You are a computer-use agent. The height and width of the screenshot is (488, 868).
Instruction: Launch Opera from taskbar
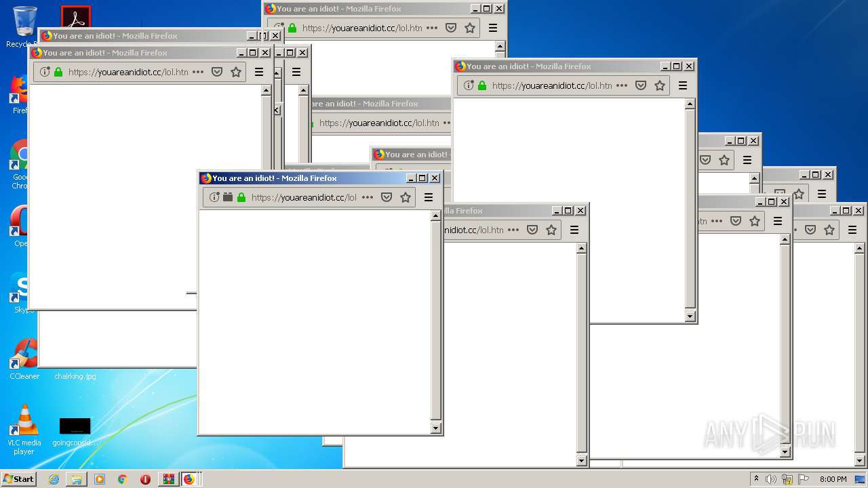[145, 479]
